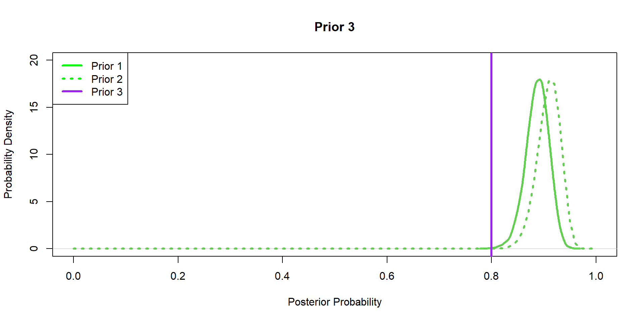Select the "Prior 2" legend label
Viewport: 644px width, 322px height.
[107, 79]
